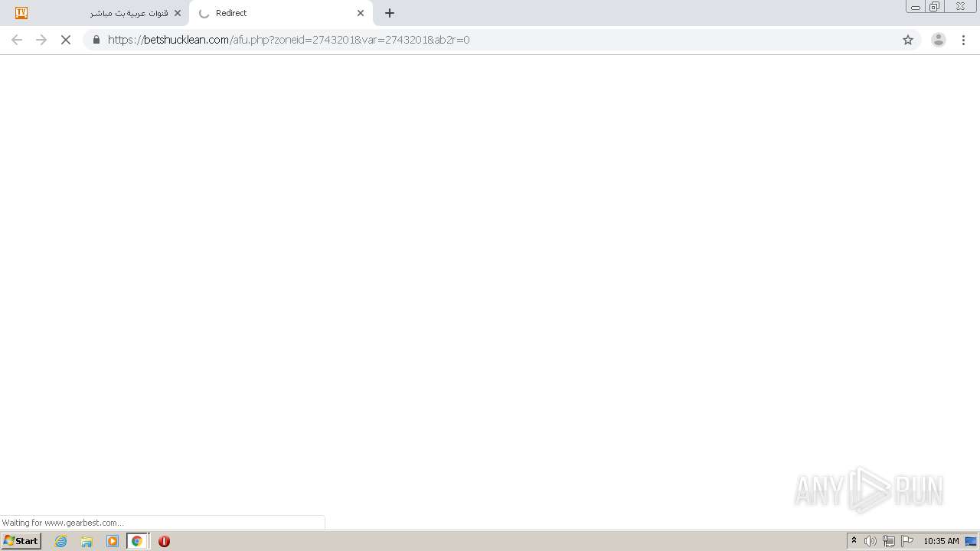Open the red shield taskbar icon
980x551 pixels.
point(164,541)
